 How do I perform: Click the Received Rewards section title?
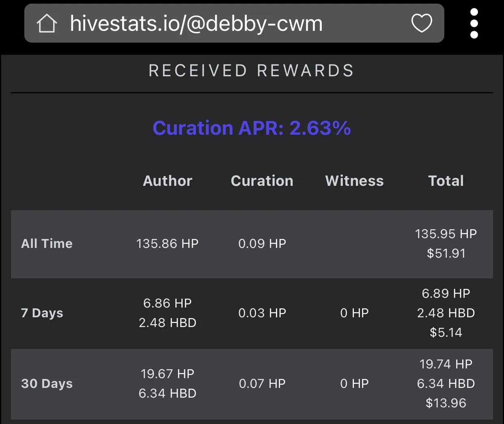(252, 71)
